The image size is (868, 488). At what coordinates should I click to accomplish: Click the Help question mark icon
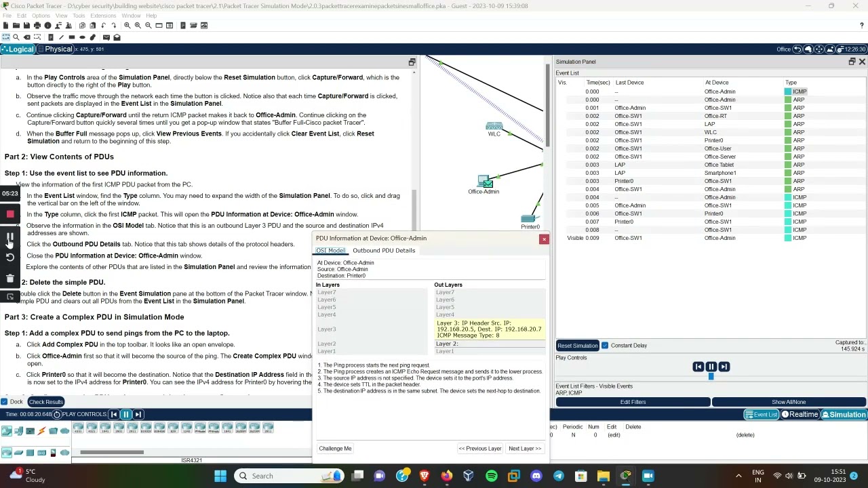pyautogui.click(x=862, y=26)
